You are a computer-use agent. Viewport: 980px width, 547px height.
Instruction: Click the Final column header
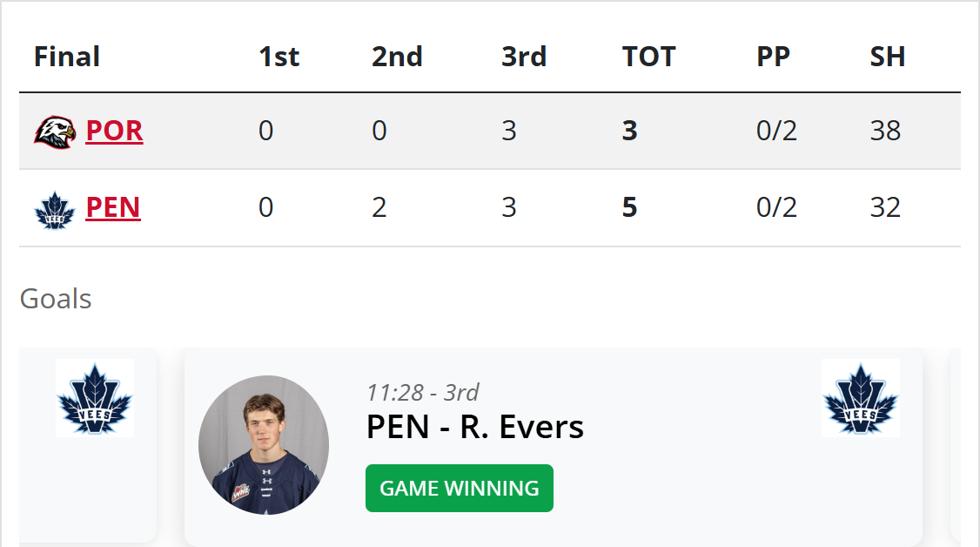click(x=67, y=57)
